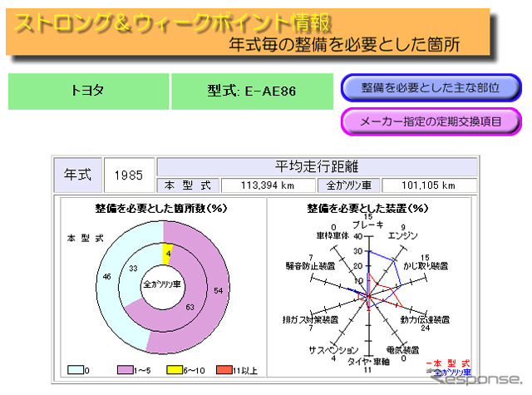This screenshot has width=532, height=395.
Task: Click the 騒音防止装置 radar axis label
Action: (x=310, y=266)
